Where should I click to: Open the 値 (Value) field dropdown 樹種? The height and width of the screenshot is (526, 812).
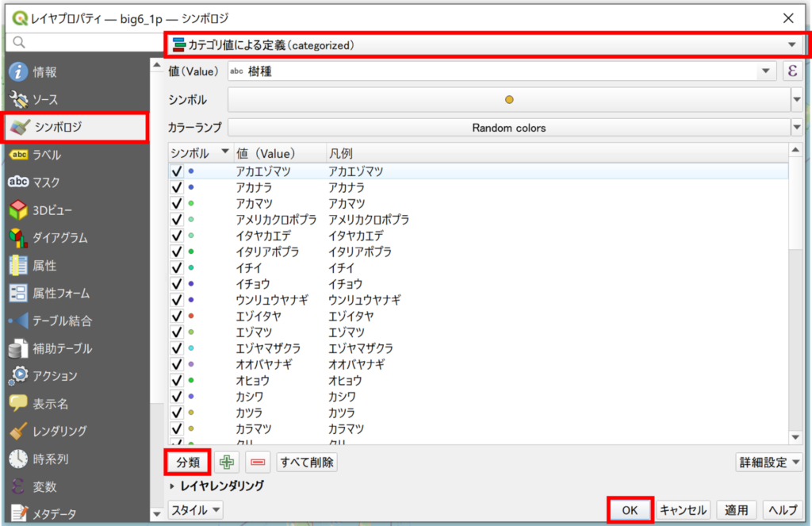(x=501, y=71)
